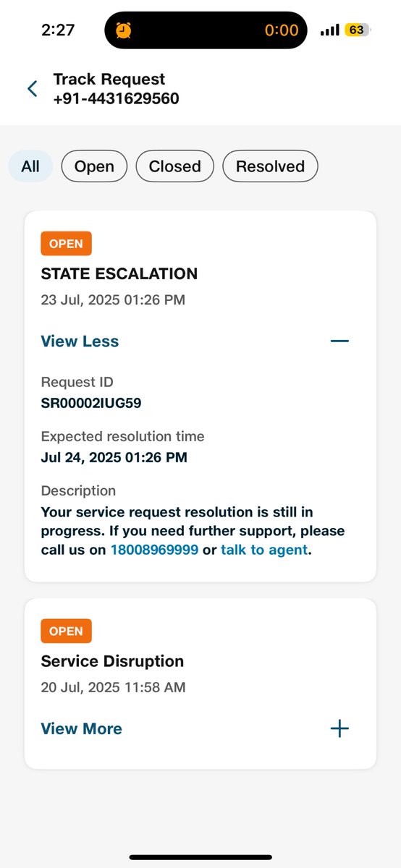The height and width of the screenshot is (868, 401).
Task: Tap the Service Disruption card title
Action: point(112,661)
